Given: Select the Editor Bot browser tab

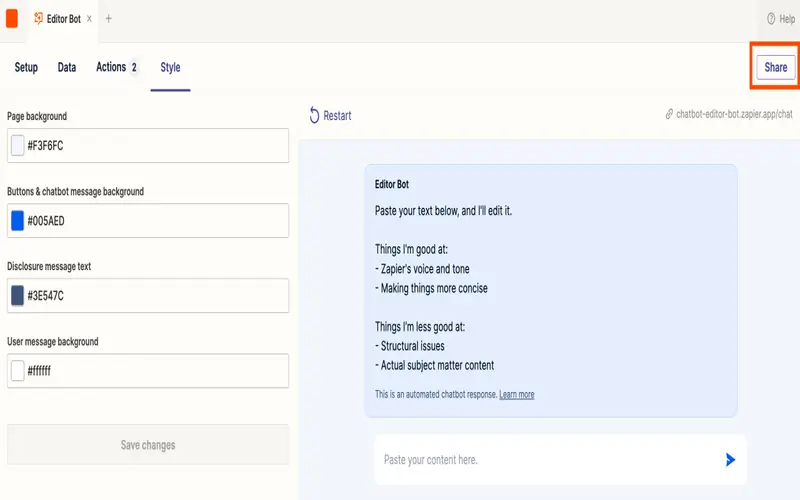Looking at the screenshot, I should (x=64, y=19).
